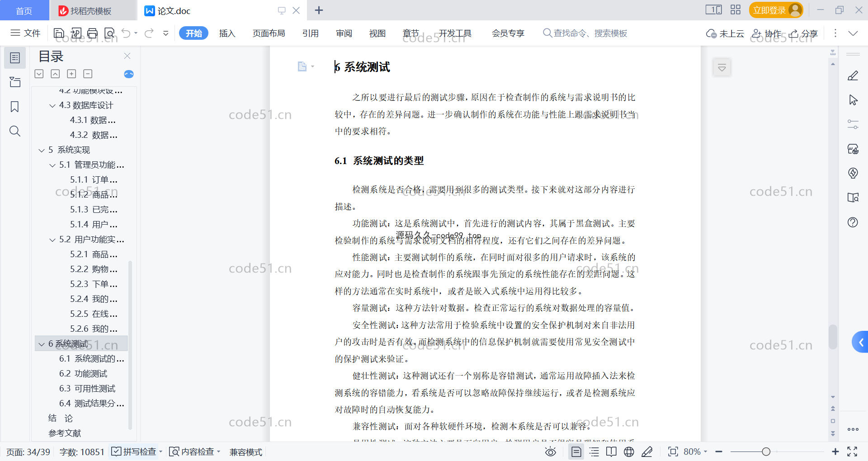Click the 立即登录 login button
The width and height of the screenshot is (868, 461).
pyautogui.click(x=776, y=10)
